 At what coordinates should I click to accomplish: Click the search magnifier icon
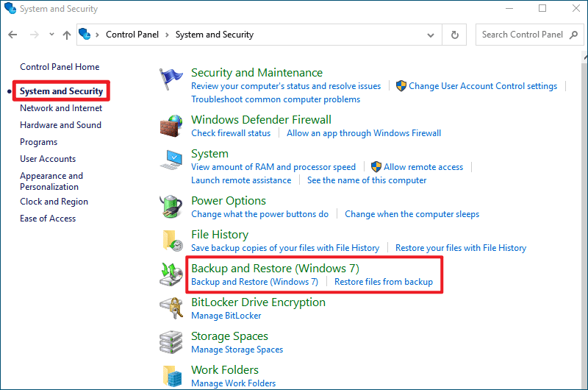coord(573,35)
